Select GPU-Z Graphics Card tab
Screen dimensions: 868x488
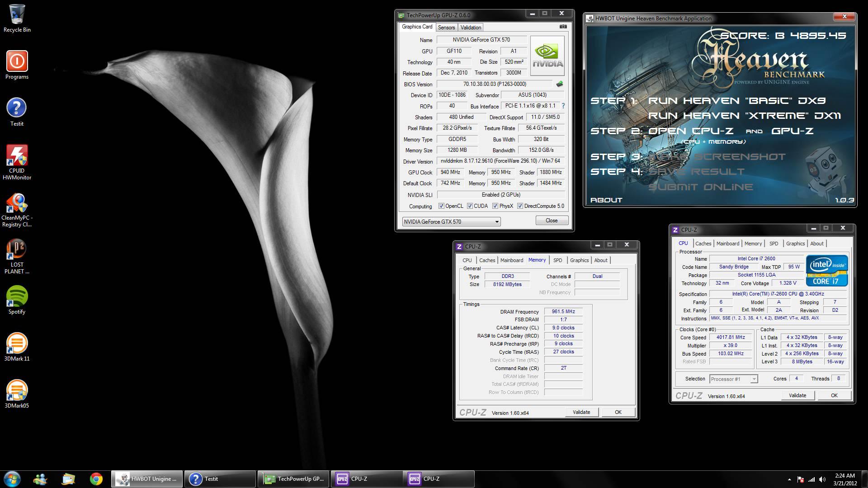(x=417, y=27)
